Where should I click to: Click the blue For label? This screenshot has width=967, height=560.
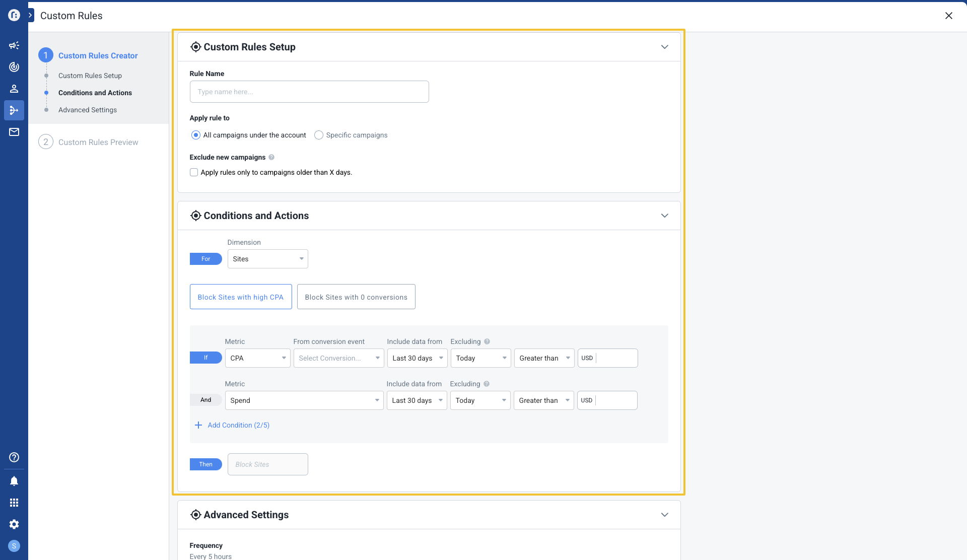point(206,259)
